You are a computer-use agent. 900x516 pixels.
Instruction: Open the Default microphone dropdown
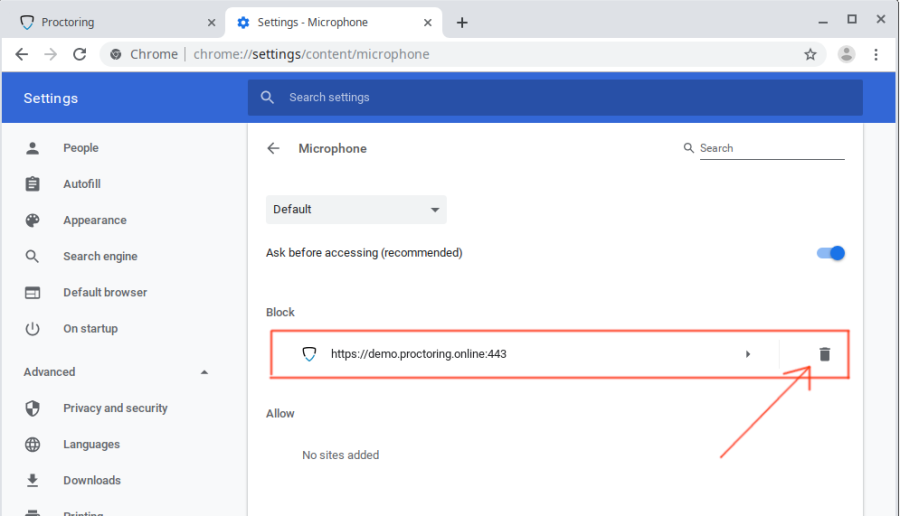356,209
